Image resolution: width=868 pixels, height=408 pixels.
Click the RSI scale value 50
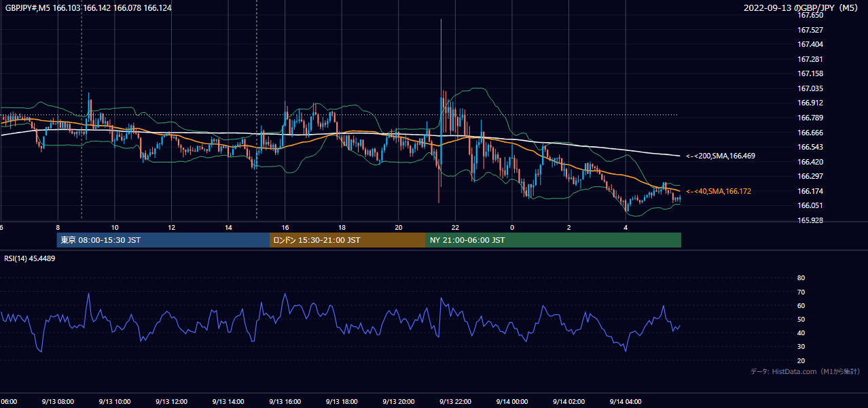pyautogui.click(x=801, y=319)
